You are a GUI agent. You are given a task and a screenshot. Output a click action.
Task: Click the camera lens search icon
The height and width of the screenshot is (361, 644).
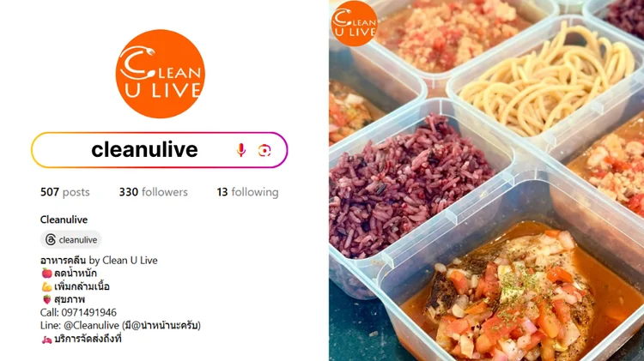264,151
